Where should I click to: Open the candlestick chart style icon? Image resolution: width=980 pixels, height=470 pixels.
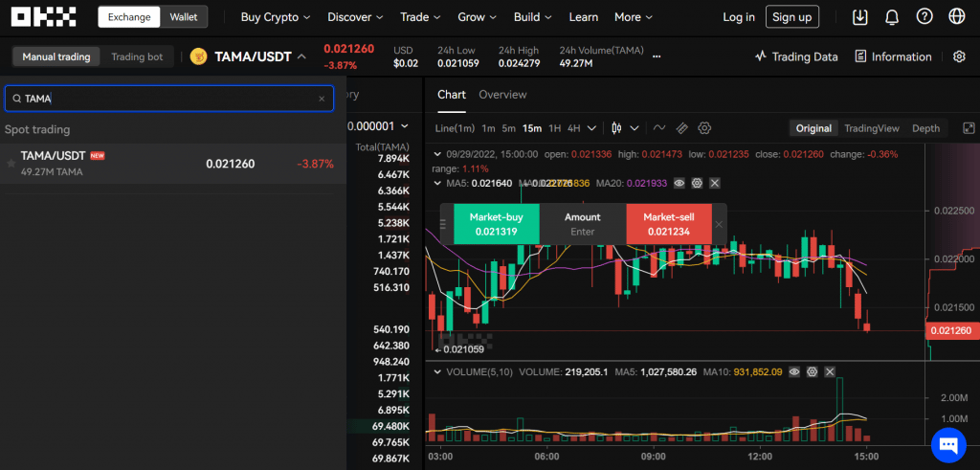[x=617, y=128]
